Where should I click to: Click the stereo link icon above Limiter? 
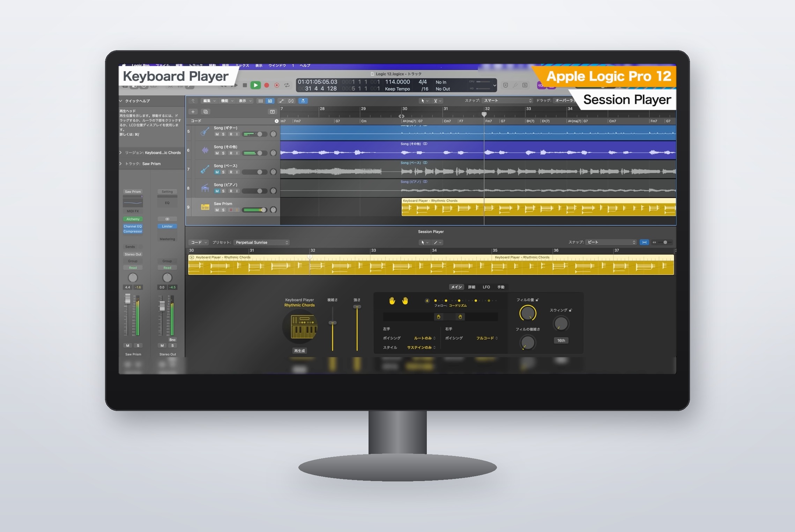click(167, 219)
